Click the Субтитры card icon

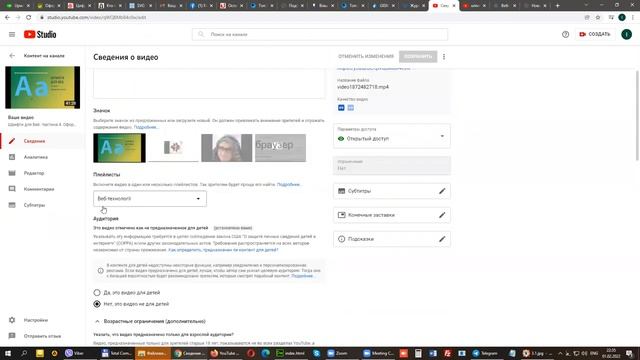tap(342, 191)
